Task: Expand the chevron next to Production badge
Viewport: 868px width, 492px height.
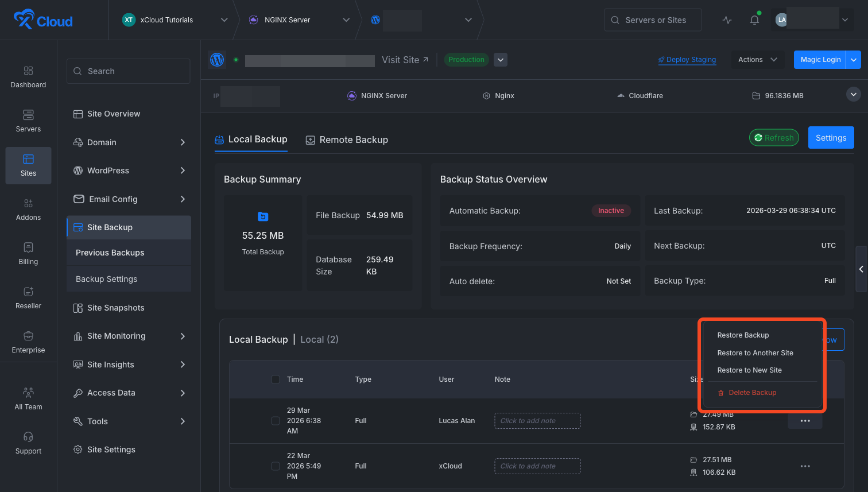Action: 500,59
